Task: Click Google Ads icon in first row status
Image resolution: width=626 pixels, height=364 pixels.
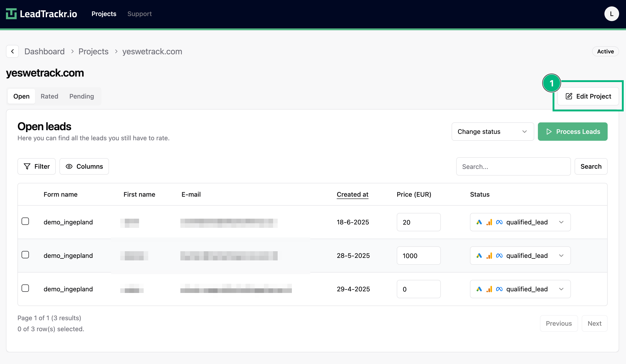Action: point(479,222)
